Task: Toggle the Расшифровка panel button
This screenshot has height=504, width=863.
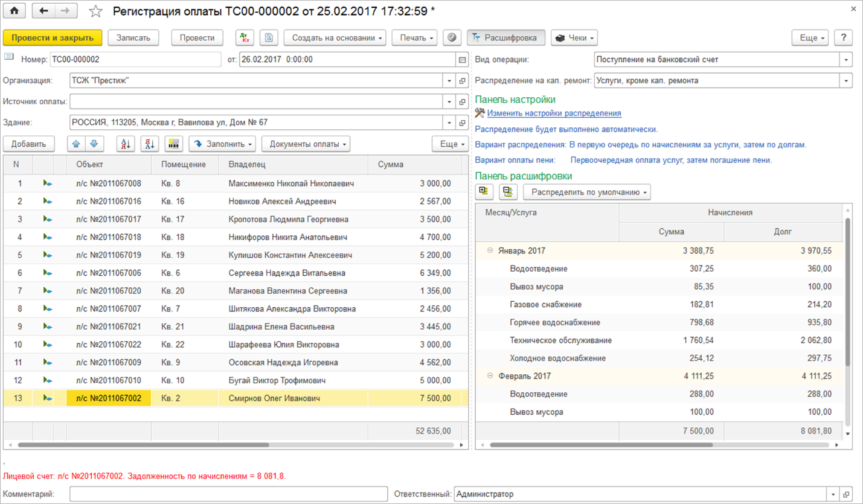Action: pyautogui.click(x=505, y=37)
